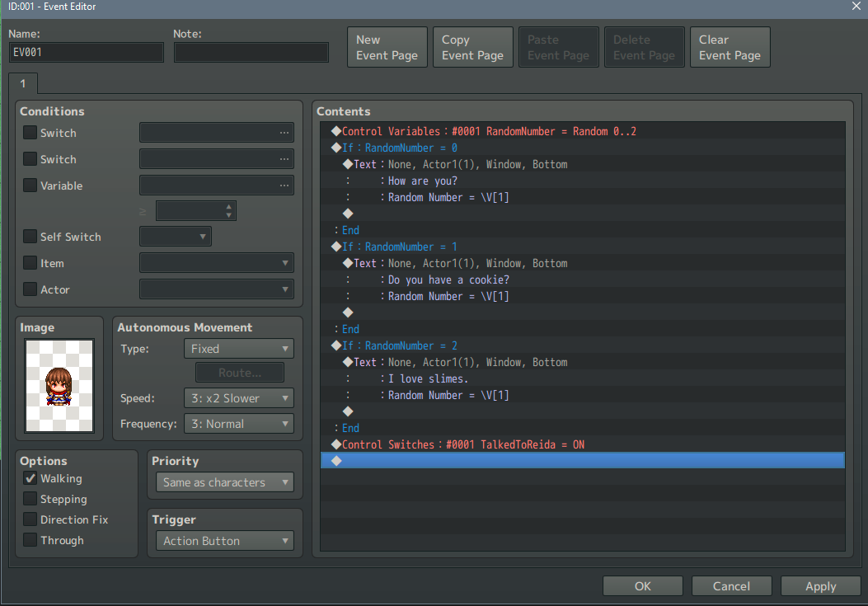This screenshot has width=868, height=606.
Task: Click the OK button
Action: coord(643,586)
